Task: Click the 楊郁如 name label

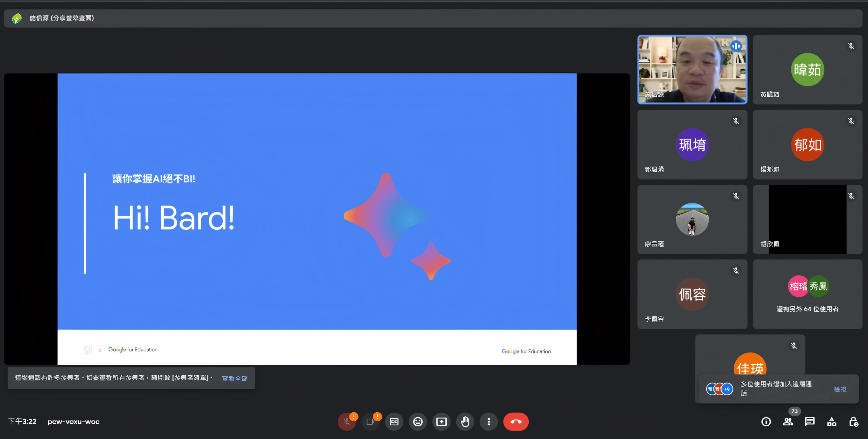Action: click(x=770, y=169)
